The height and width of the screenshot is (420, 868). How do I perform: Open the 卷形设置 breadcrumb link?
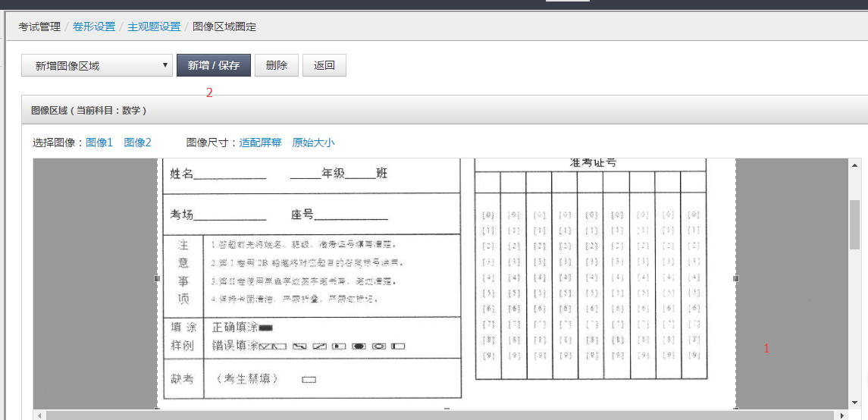pyautogui.click(x=94, y=27)
